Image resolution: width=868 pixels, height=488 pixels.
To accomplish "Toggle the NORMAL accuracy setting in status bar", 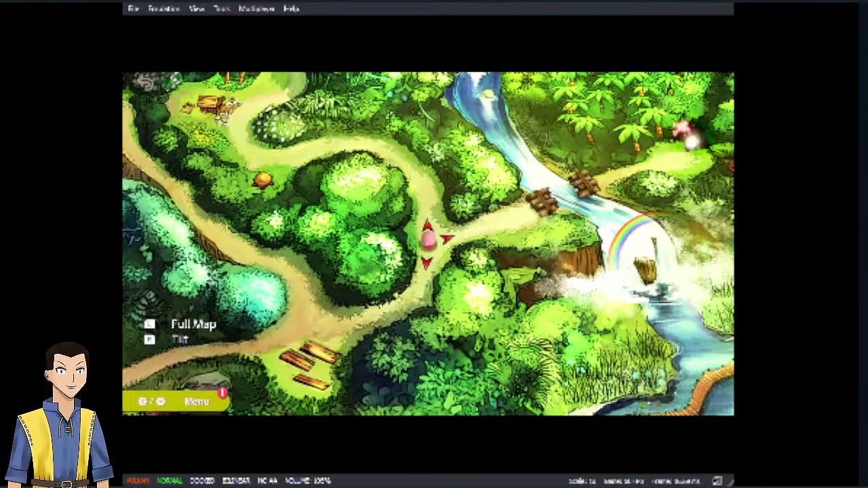I will 170,481.
